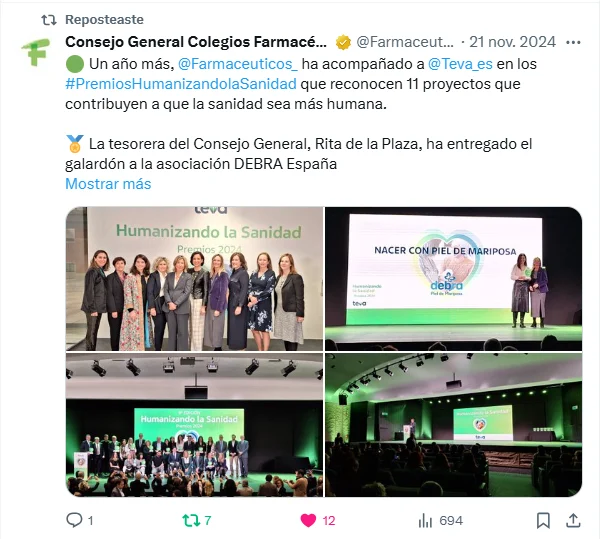Open the Consejo General Colegios account name

click(x=196, y=42)
